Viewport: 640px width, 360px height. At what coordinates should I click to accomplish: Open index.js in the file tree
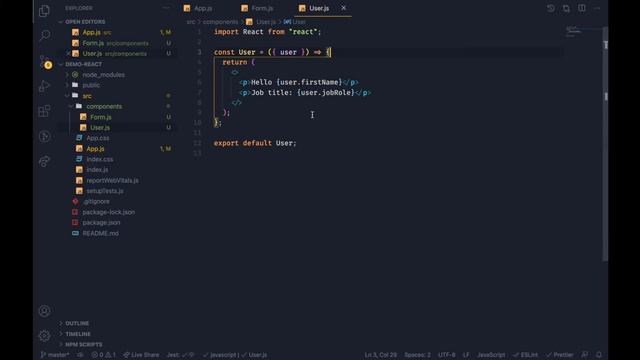tap(97, 170)
